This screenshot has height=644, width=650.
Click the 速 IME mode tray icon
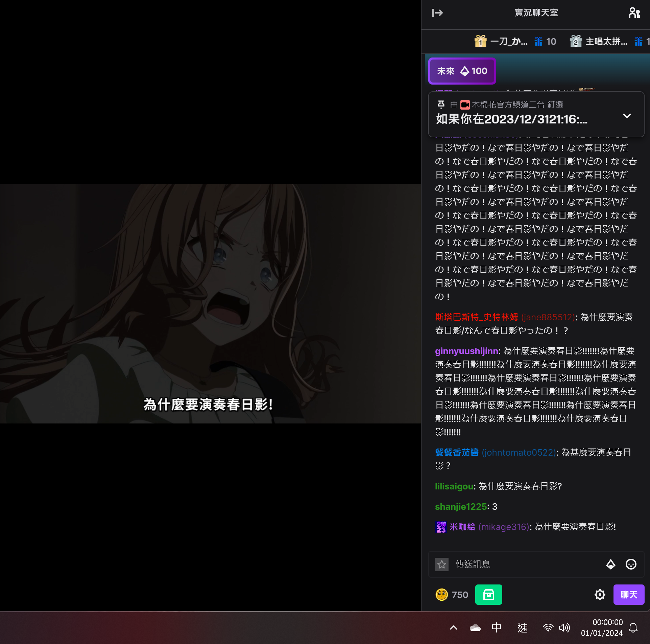tap(522, 628)
